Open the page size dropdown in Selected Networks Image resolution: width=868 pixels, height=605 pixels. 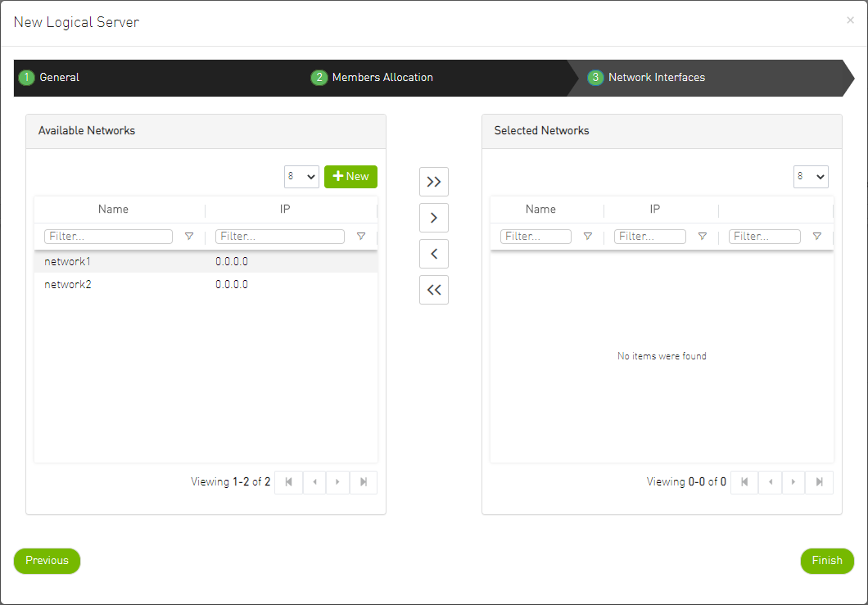811,176
